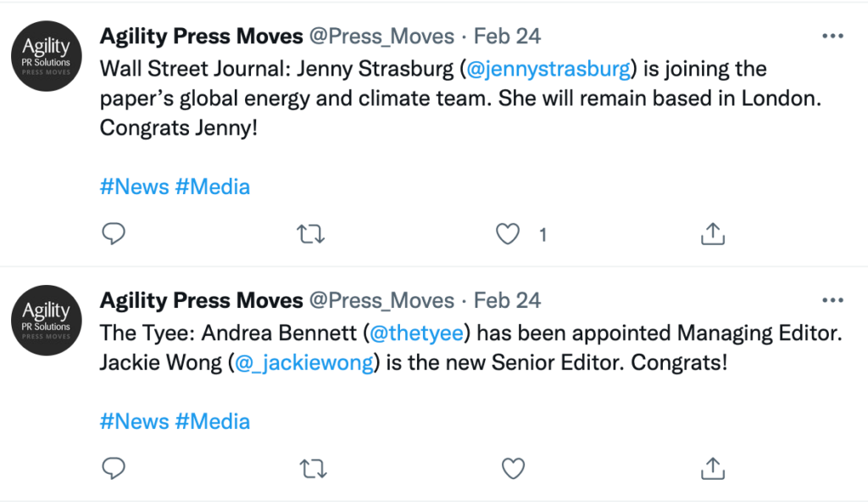The width and height of the screenshot is (868, 502).
Task: Click #Media hashtag in first tweet
Action: 212,187
